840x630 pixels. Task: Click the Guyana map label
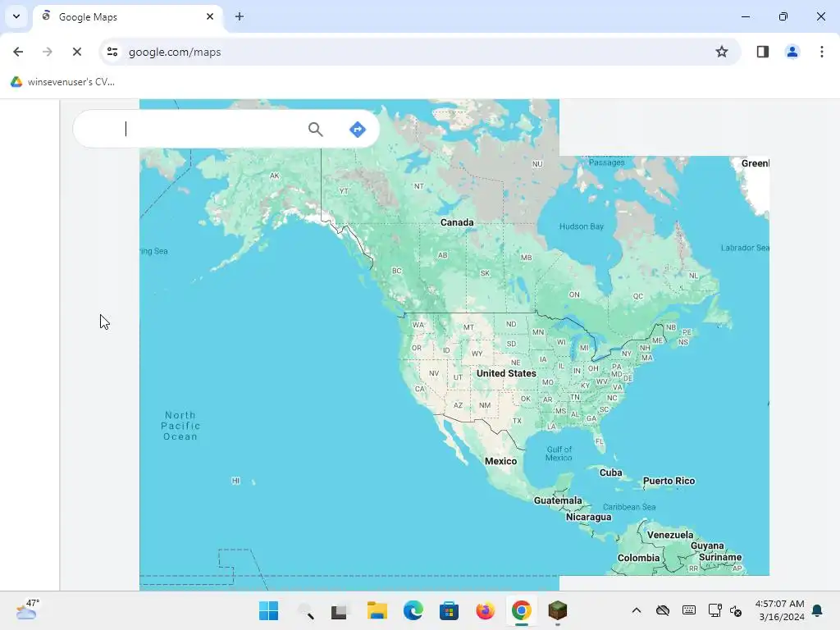(707, 546)
